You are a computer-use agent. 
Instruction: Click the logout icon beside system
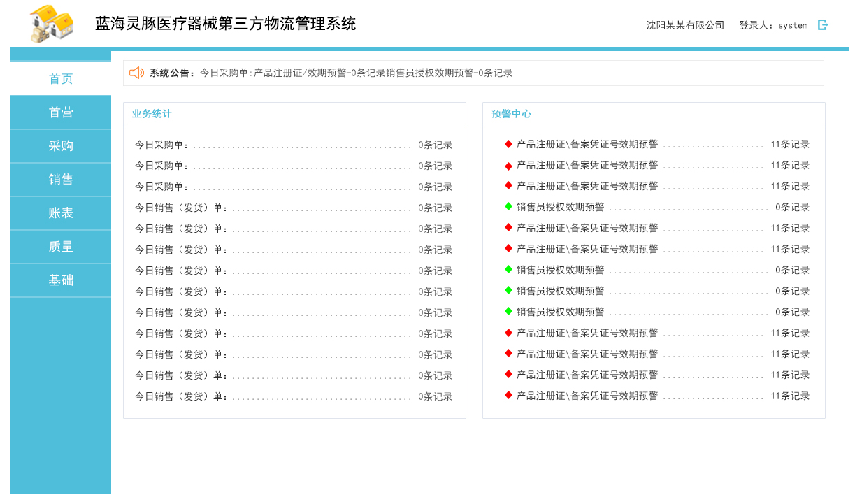[823, 24]
